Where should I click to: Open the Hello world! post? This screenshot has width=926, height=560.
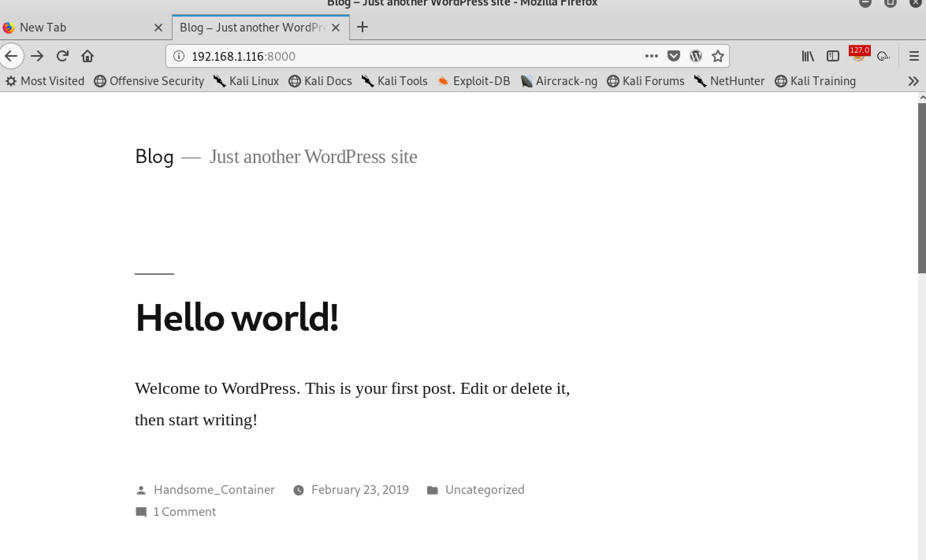click(237, 318)
